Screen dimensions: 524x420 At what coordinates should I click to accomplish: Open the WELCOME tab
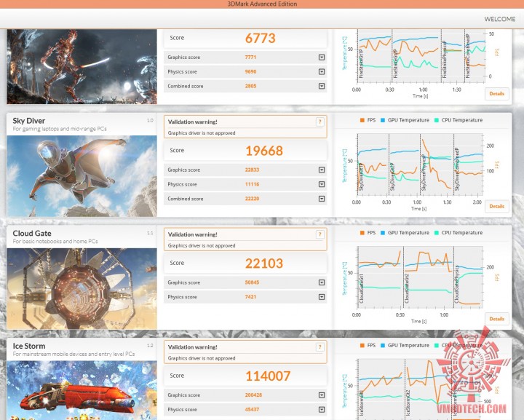[x=499, y=19]
